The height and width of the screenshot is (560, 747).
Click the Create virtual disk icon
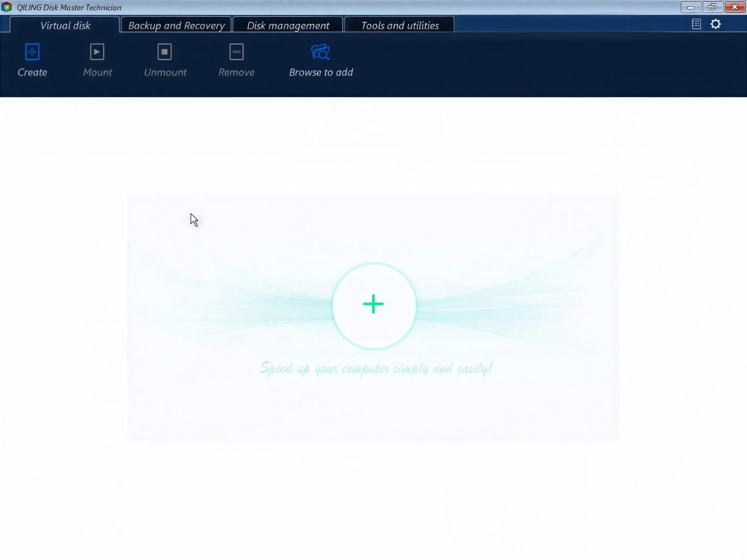(32, 52)
